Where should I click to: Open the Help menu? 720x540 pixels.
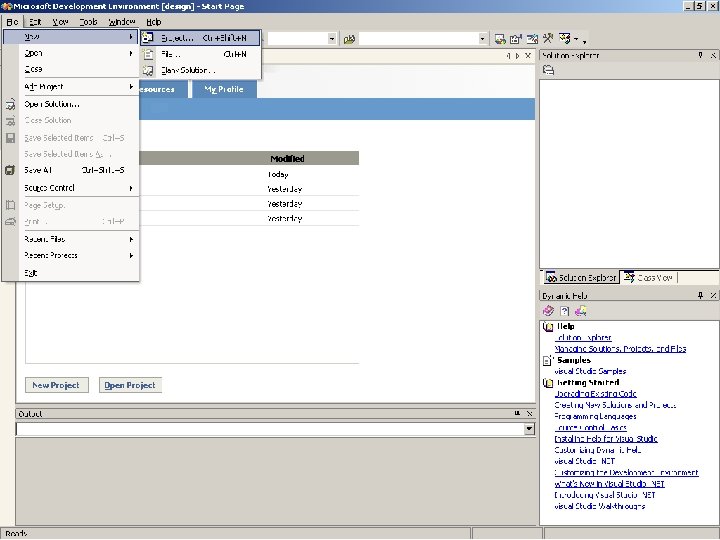click(154, 22)
